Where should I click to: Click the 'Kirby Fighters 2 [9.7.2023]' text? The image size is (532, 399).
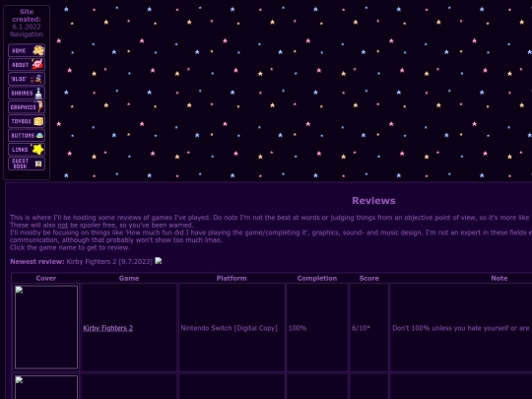point(109,262)
